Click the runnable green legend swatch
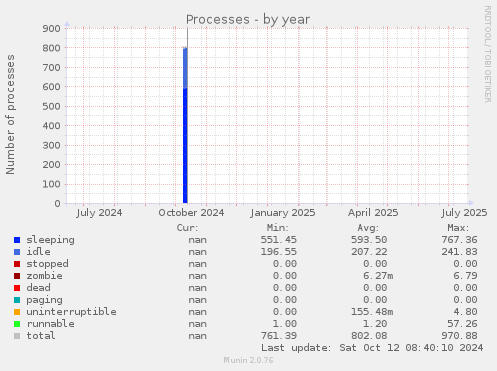The image size is (497, 371). (x=17, y=324)
